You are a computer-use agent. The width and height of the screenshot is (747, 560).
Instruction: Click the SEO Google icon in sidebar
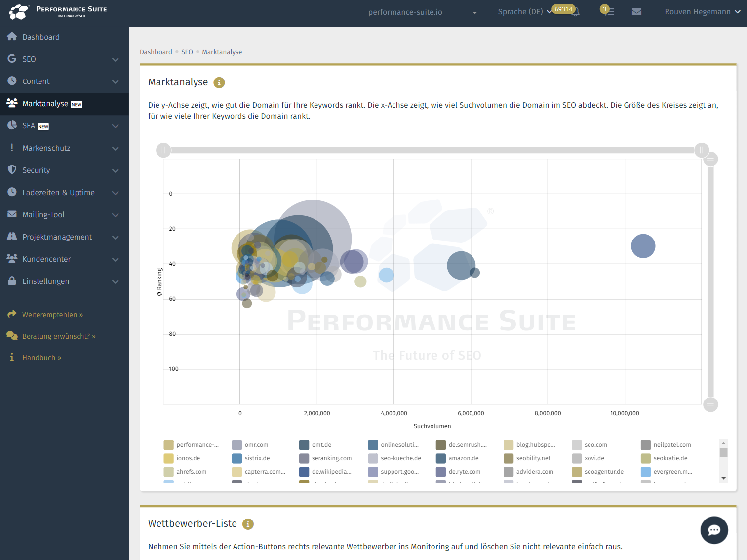(12, 58)
